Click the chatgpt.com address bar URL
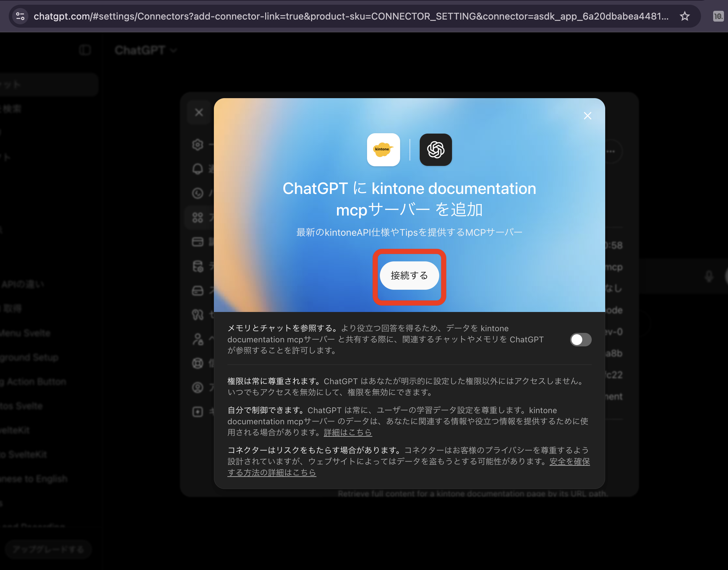Viewport: 728px width, 570px height. 351,16
